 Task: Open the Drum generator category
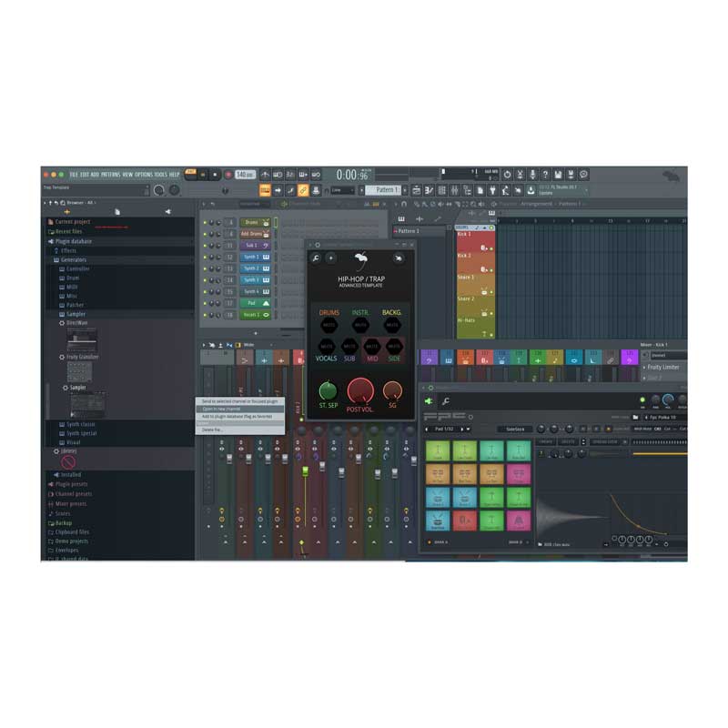click(x=70, y=278)
